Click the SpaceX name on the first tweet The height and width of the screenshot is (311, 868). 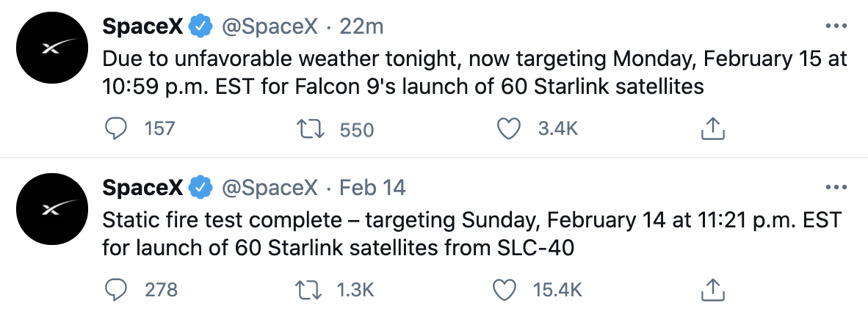point(143,27)
